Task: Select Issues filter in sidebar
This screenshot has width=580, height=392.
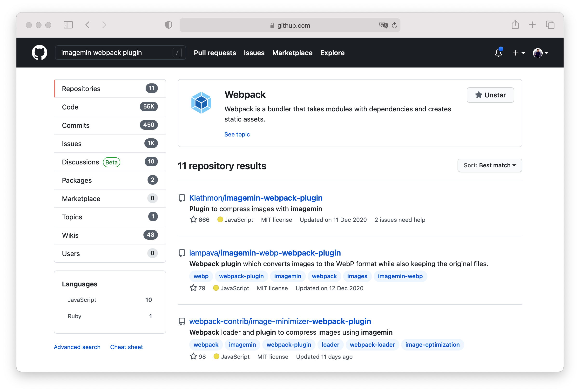Action: (110, 143)
